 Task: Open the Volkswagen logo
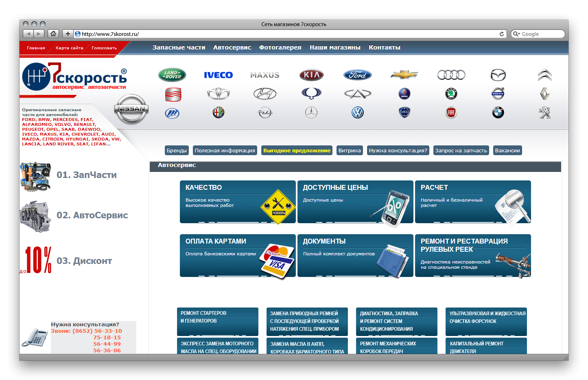point(358,112)
